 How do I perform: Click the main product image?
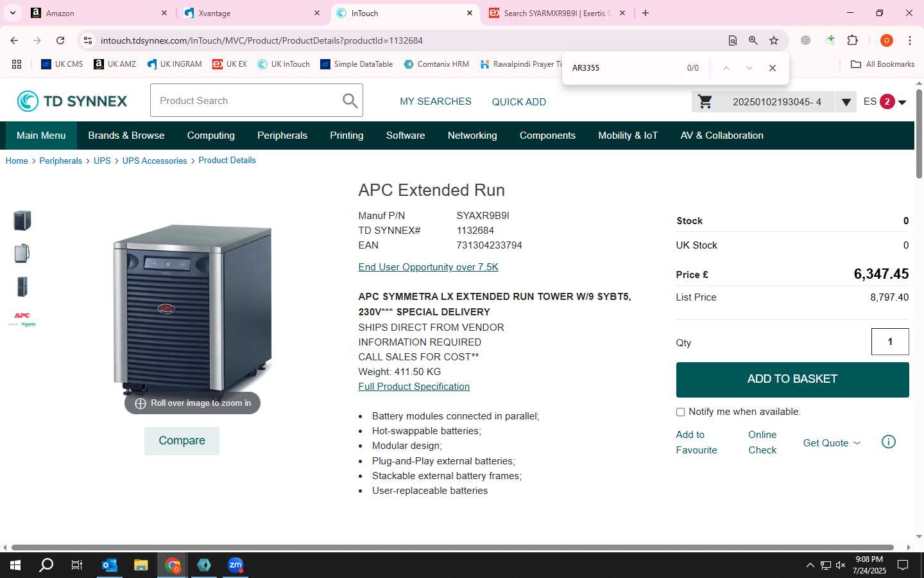coord(193,308)
